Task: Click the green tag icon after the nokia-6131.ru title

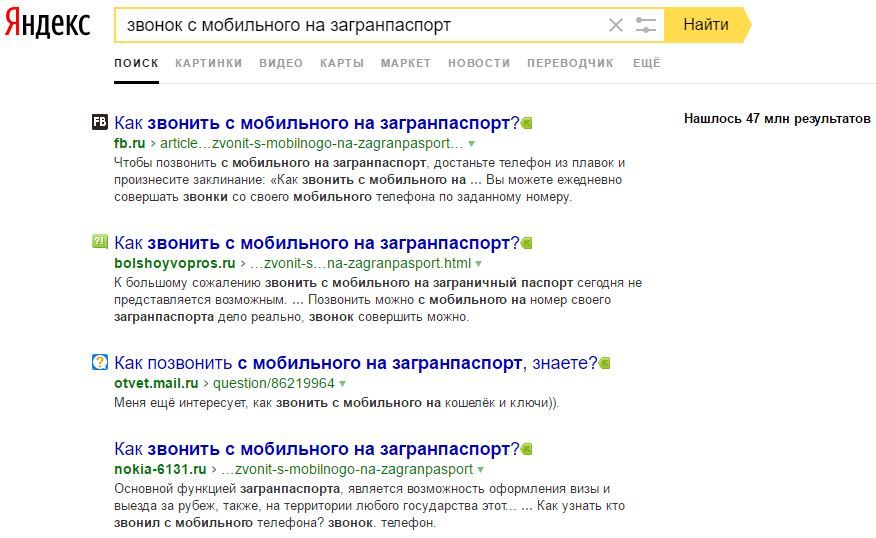Action: 527,449
